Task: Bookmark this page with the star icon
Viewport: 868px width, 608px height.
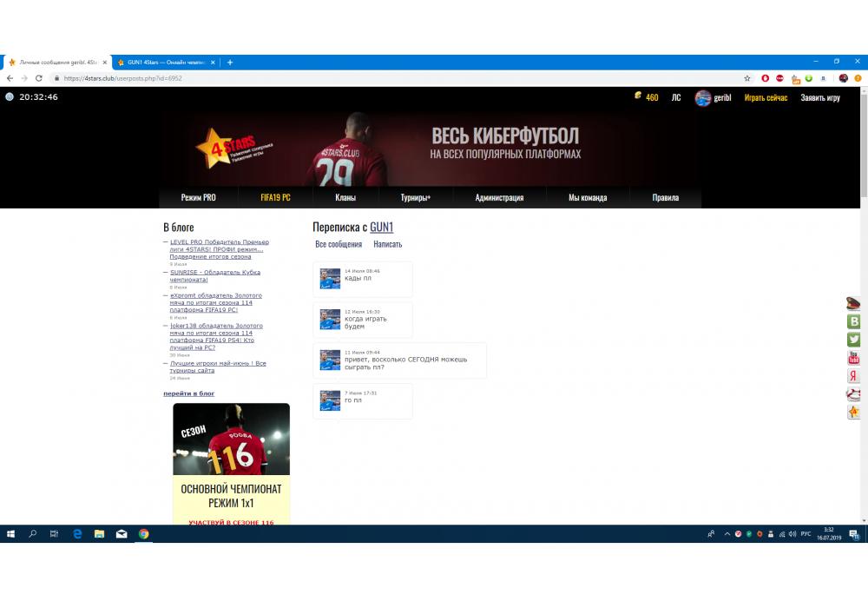Action: point(746,78)
